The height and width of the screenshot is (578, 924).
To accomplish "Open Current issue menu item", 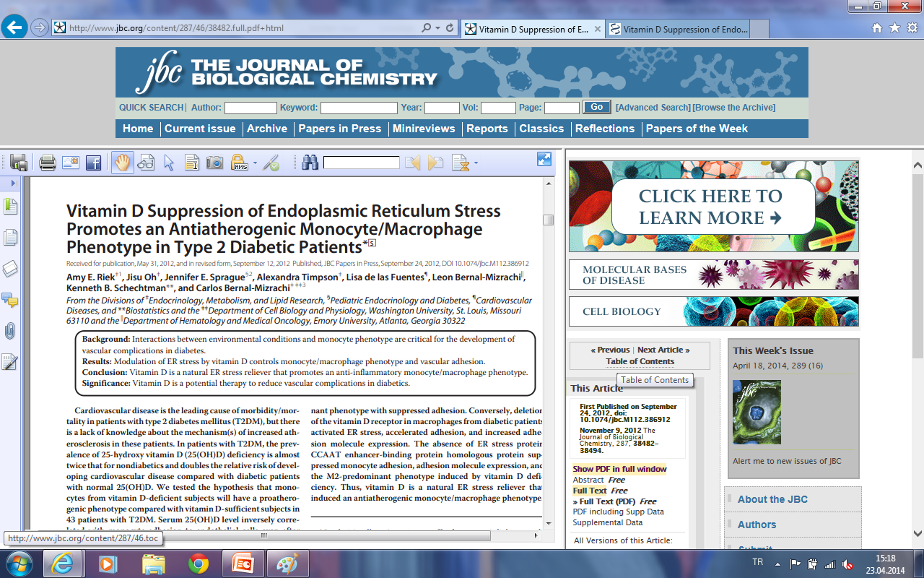I will click(x=200, y=129).
